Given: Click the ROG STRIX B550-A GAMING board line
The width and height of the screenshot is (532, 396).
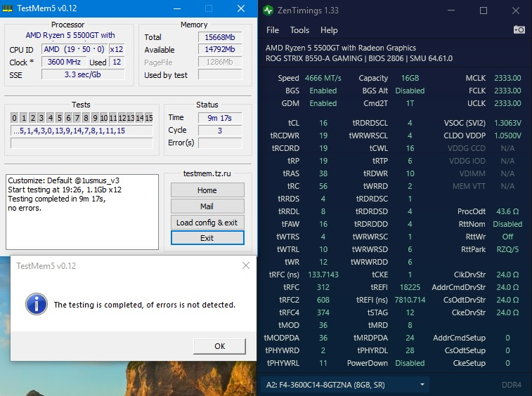Looking at the screenshot, I should tap(359, 58).
